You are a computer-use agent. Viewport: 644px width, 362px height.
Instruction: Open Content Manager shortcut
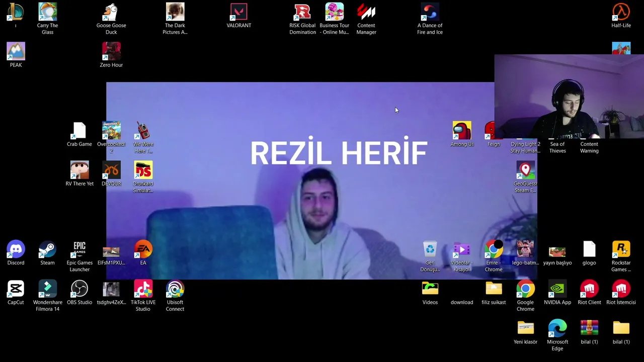point(366,12)
